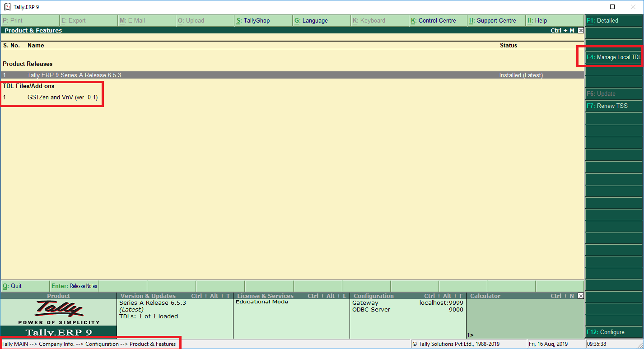Image resolution: width=644 pixels, height=349 pixels.
Task: Click the Educational Mode text
Action: [x=262, y=302]
